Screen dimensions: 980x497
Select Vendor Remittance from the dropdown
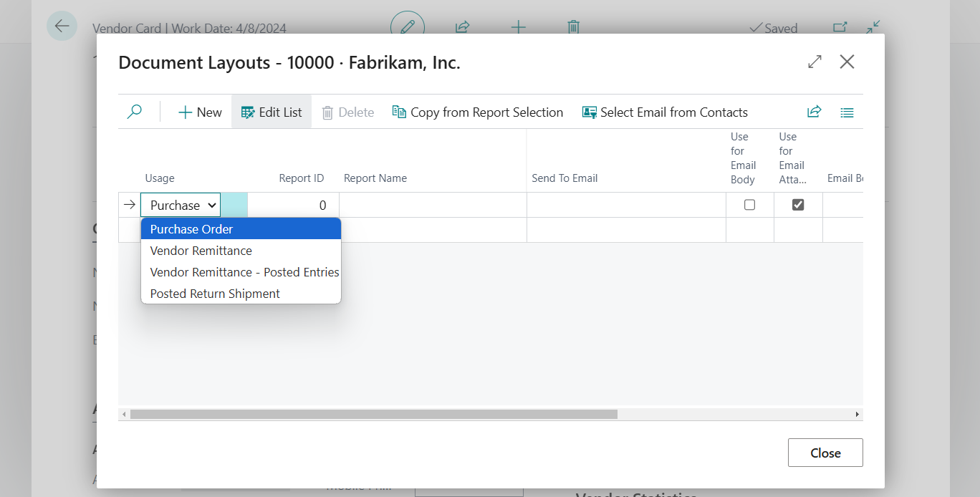201,251
